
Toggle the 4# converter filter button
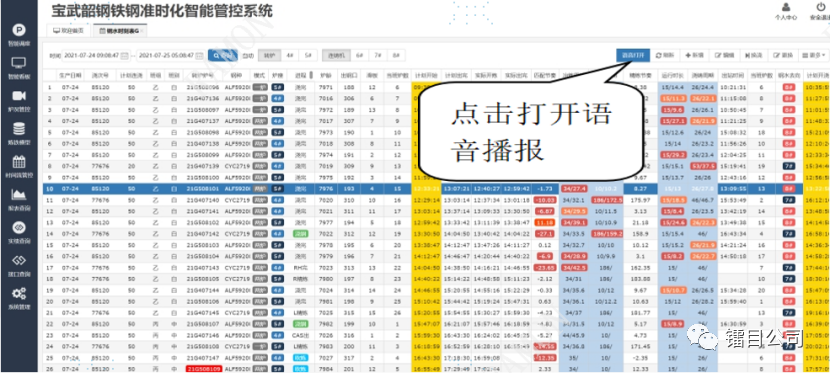(290, 55)
